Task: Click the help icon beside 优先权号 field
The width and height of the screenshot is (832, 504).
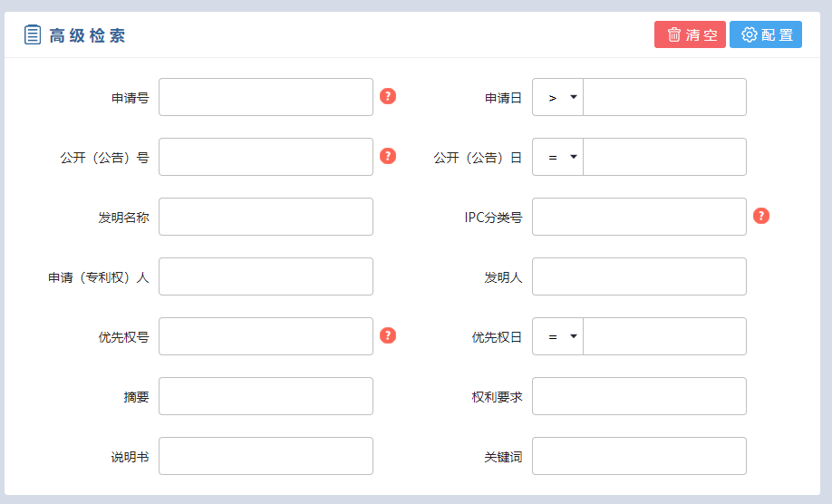Action: coord(388,335)
